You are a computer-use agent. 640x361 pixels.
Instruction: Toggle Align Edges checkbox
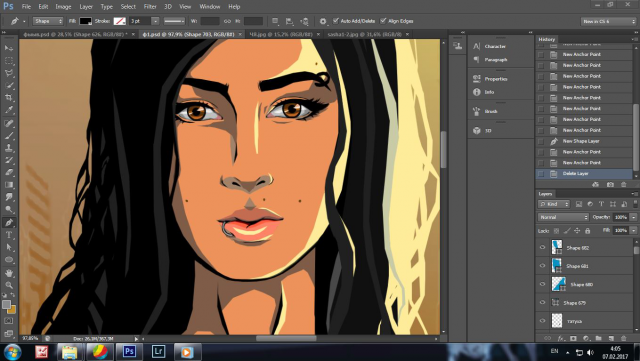[383, 21]
